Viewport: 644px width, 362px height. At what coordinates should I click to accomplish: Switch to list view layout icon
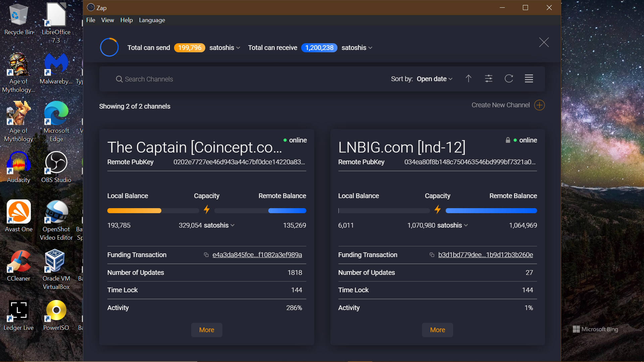pyautogui.click(x=529, y=79)
